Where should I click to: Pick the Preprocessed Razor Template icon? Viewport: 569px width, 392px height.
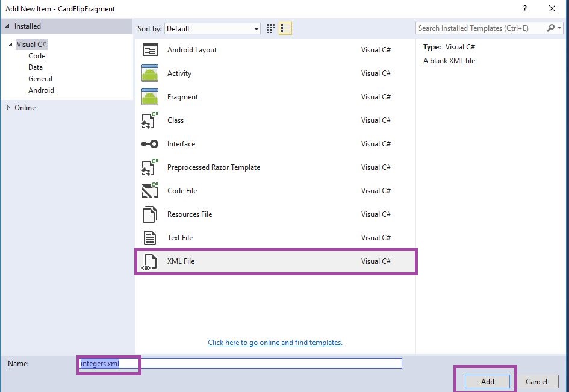tap(149, 167)
